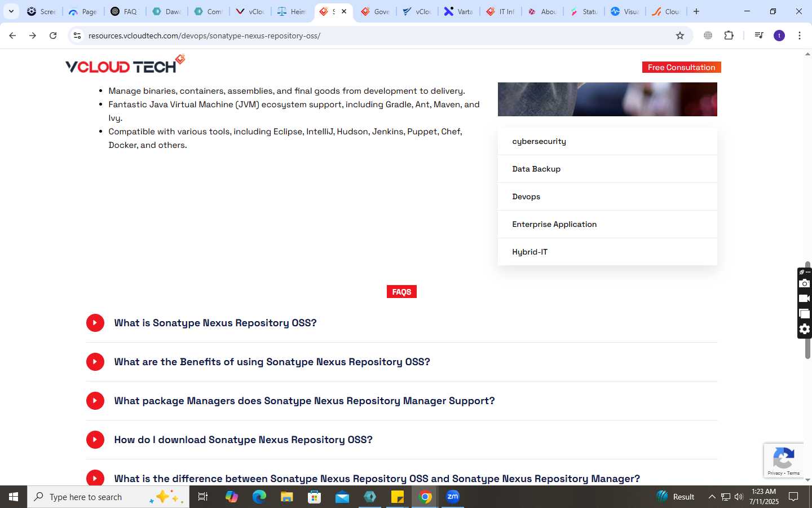Expand the Benefits of using Sonatype Nexus FAQ arrow

(95, 362)
